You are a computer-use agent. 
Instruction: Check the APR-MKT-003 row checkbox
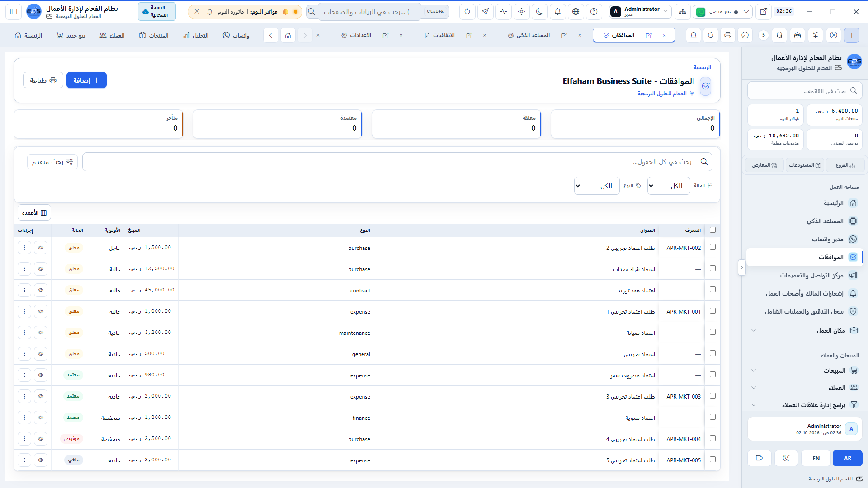pyautogui.click(x=713, y=396)
